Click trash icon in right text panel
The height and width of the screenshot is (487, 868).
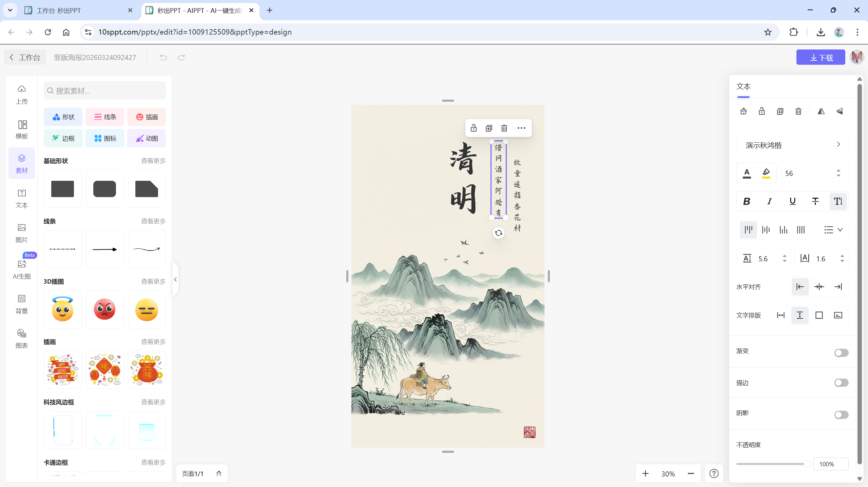(798, 111)
